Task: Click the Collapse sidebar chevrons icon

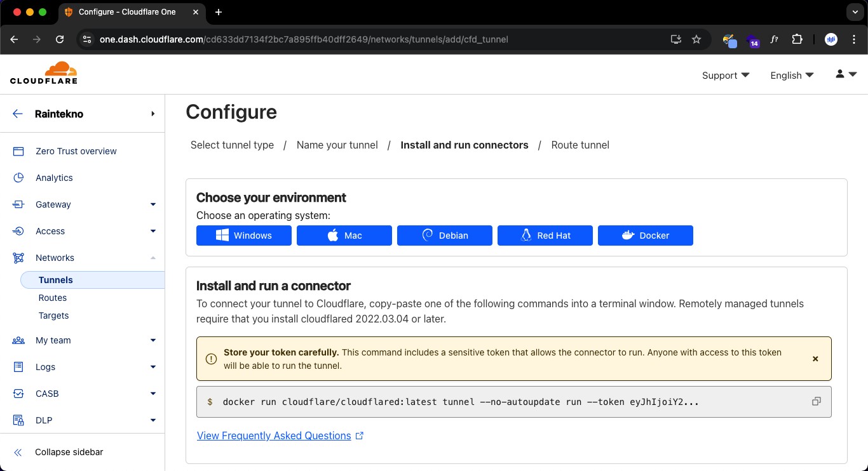Action: tap(18, 453)
